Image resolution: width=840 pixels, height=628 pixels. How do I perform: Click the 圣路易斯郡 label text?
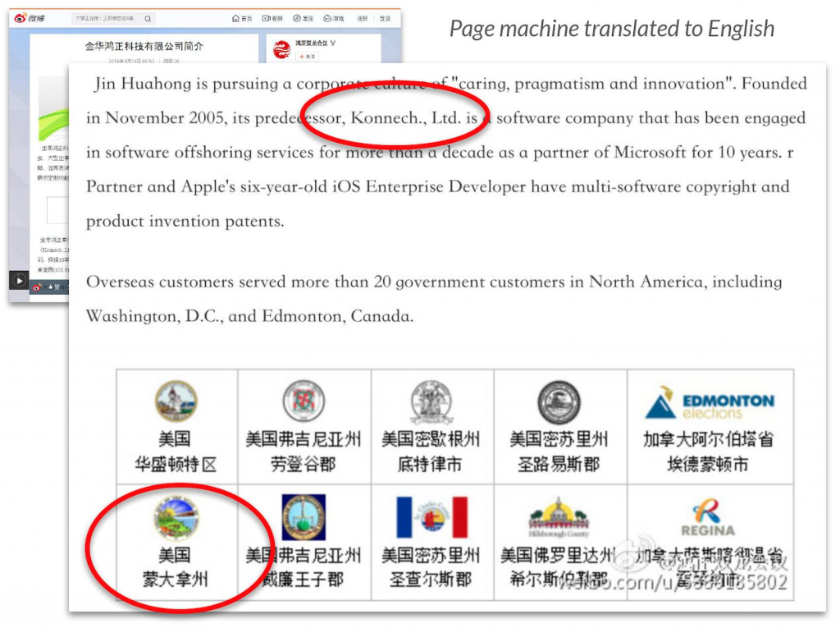coord(559,463)
